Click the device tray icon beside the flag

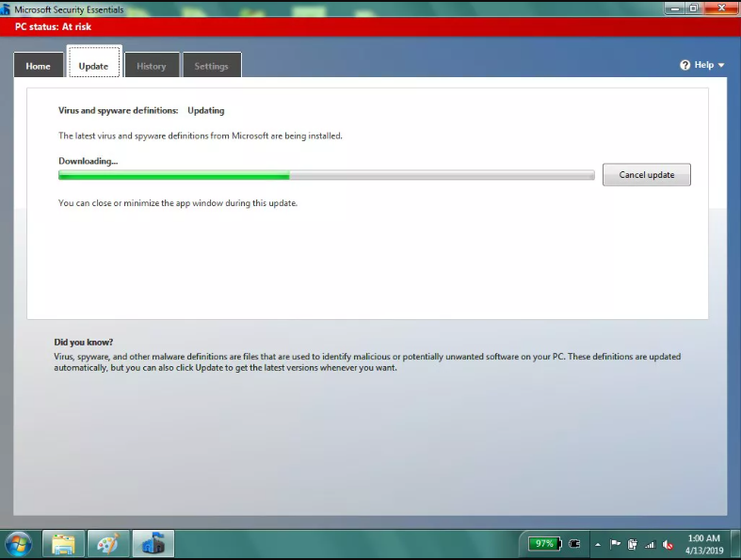[633, 544]
